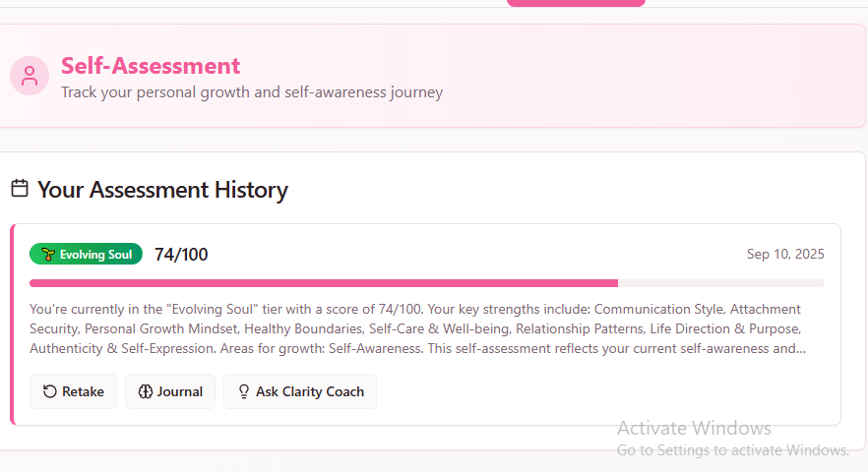Click the 'Go to Settings to activate Windows' text

[x=733, y=450]
